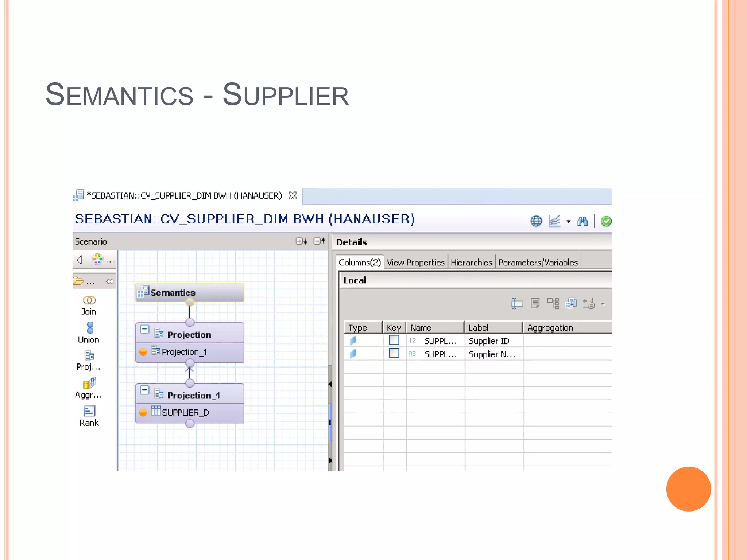Select the CV_SUPPLIER_DIM BWH editor tab
747x560 pixels.
(x=184, y=195)
